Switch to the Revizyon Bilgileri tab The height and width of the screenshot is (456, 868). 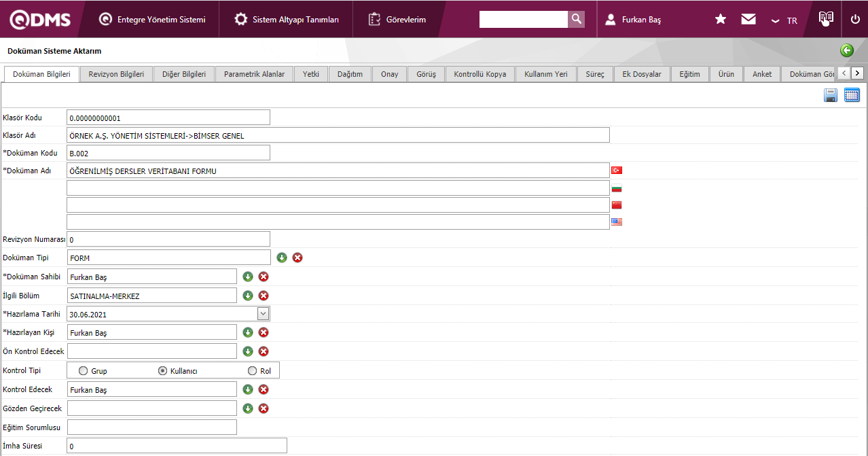click(116, 74)
